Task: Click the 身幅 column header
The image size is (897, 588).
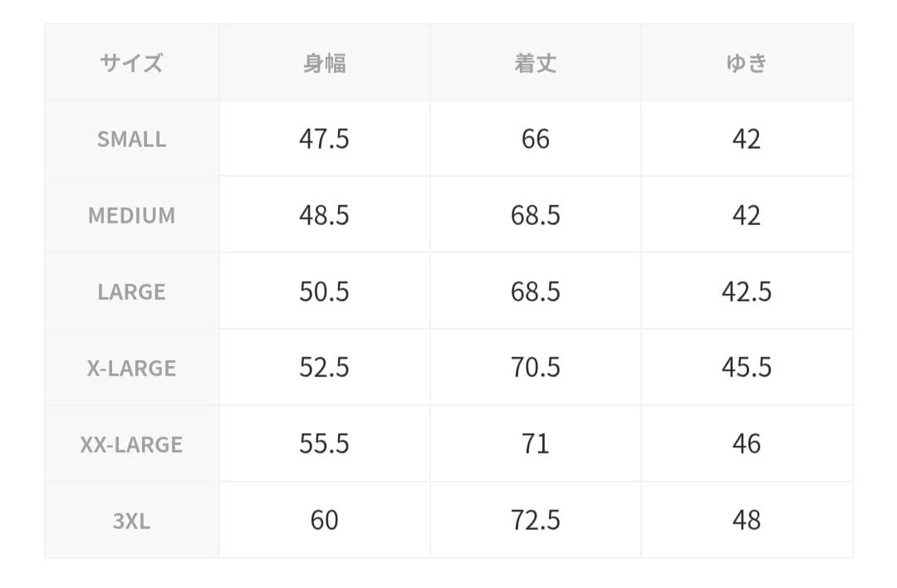Action: [324, 63]
